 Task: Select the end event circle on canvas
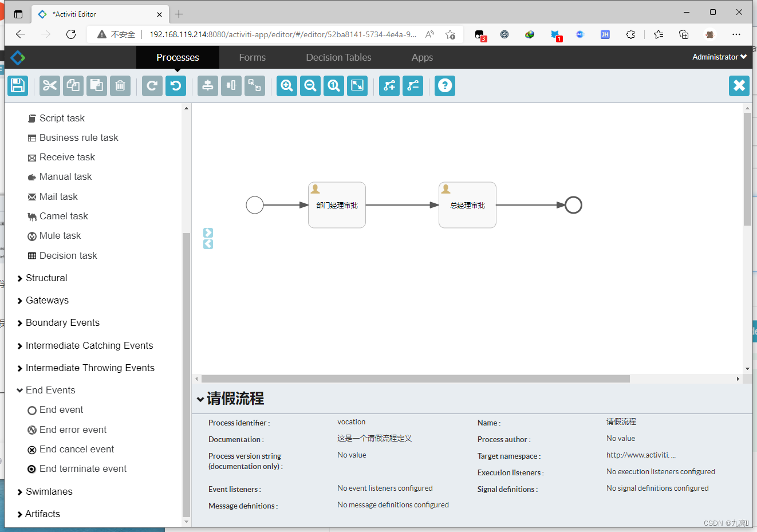(573, 205)
